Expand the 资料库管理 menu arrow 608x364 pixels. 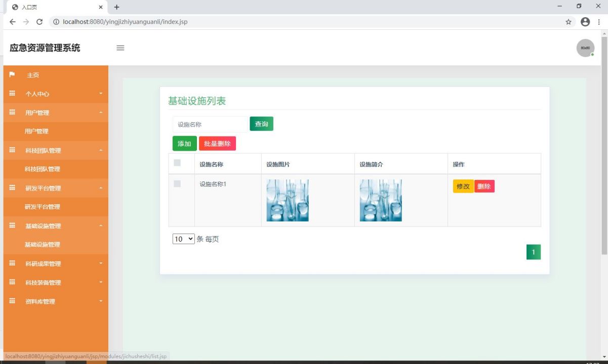(101, 301)
